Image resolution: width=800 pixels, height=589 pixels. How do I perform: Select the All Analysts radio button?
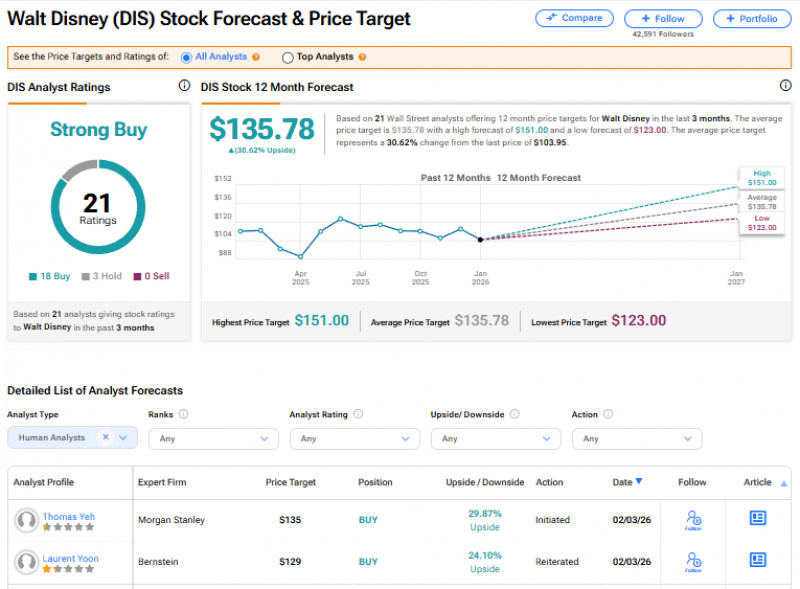(x=186, y=57)
